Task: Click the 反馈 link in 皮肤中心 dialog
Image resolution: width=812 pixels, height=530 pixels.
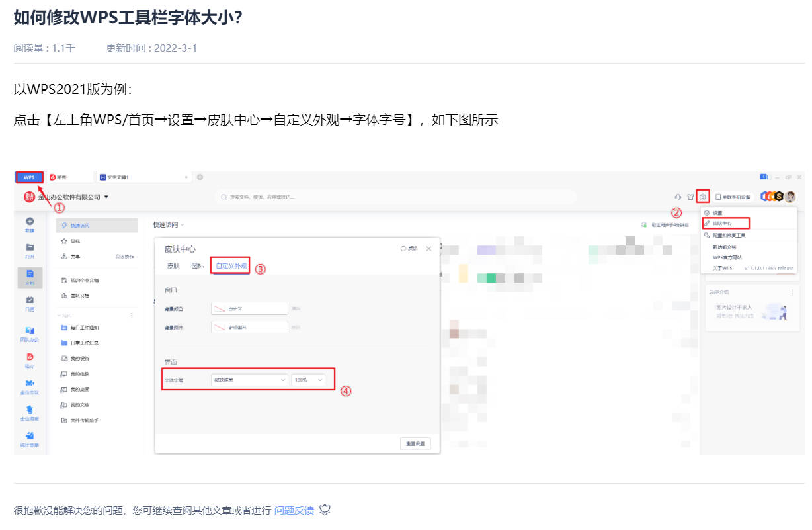Action: (409, 249)
